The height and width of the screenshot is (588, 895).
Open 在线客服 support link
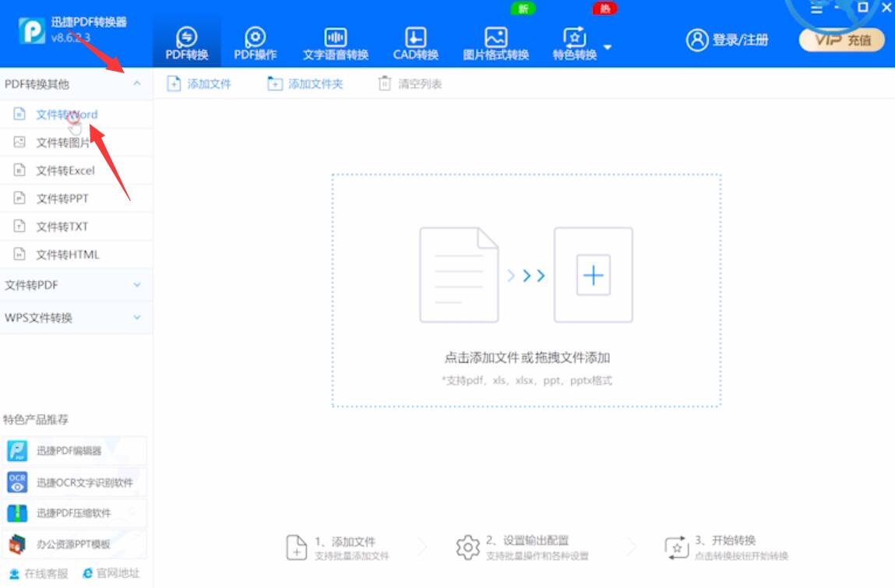tap(39, 574)
